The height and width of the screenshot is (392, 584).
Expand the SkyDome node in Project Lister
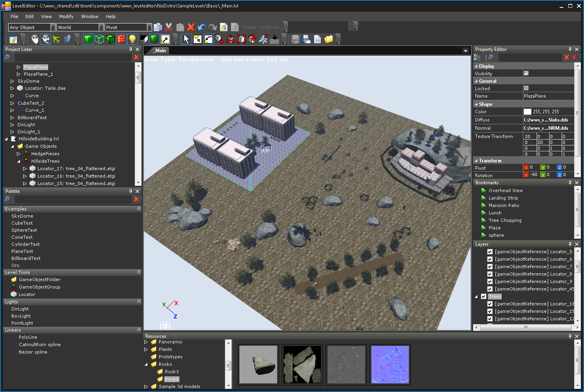[x=12, y=81]
